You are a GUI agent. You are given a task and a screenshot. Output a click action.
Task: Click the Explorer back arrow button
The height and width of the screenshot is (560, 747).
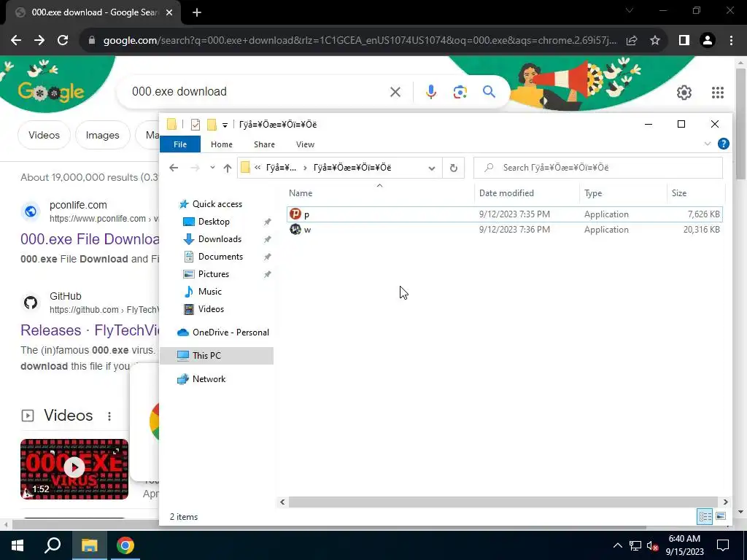tap(174, 168)
